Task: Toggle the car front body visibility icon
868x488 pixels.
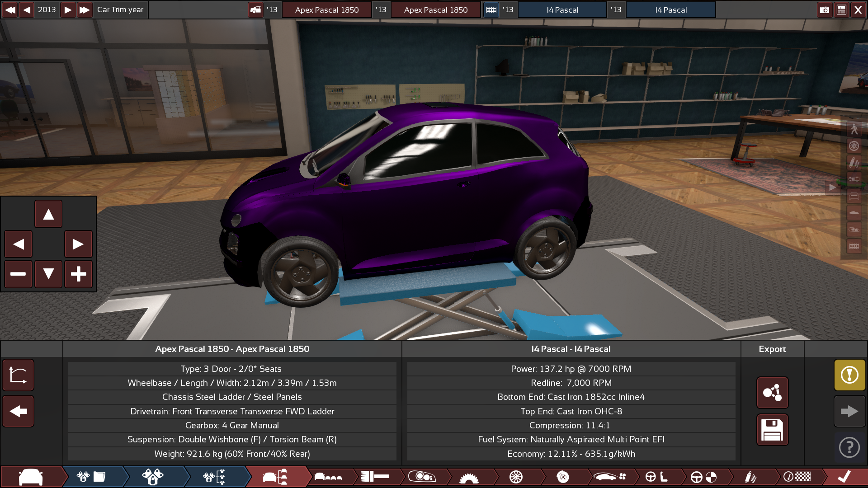Action: (854, 196)
